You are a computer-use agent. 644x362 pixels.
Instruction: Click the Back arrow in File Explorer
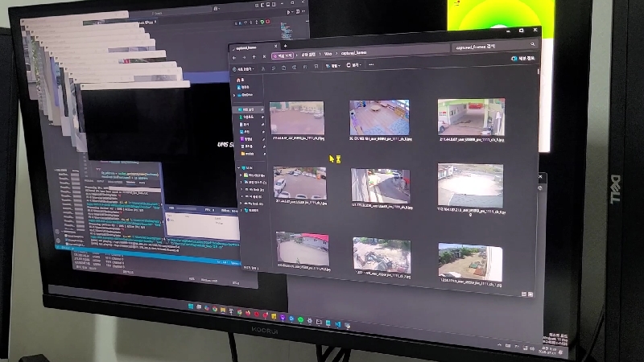point(234,56)
